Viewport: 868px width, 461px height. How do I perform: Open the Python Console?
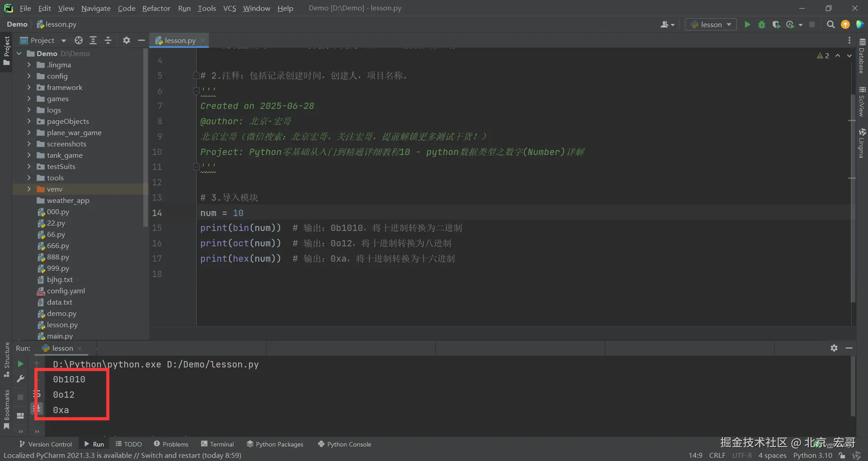[x=344, y=444]
